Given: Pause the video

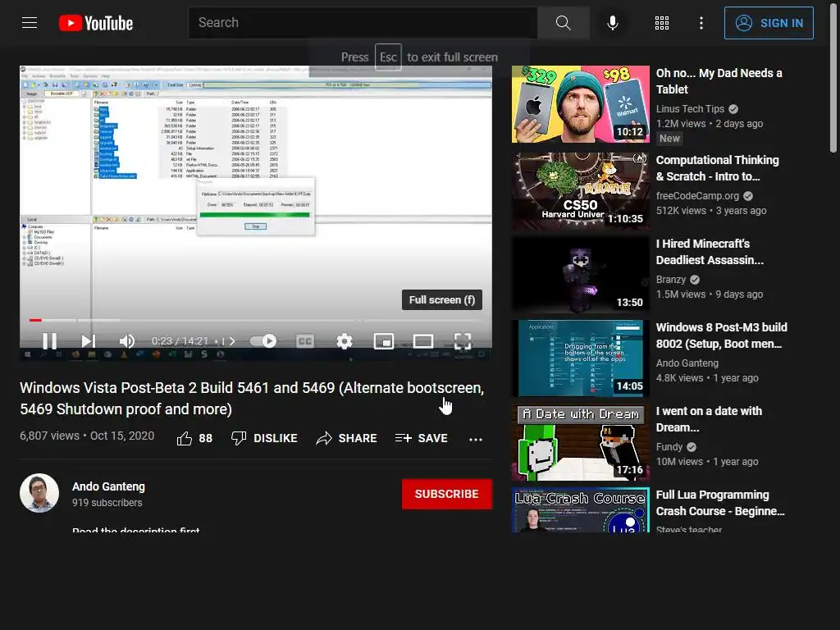Looking at the screenshot, I should point(49,341).
